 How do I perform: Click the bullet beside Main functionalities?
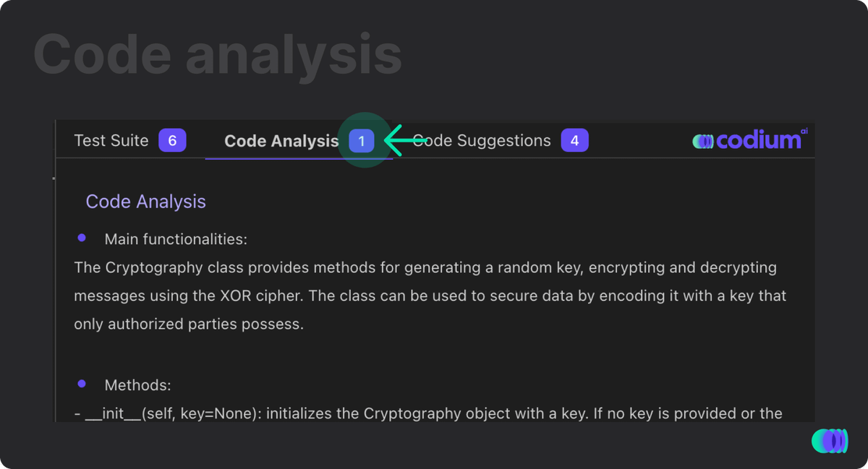click(82, 238)
